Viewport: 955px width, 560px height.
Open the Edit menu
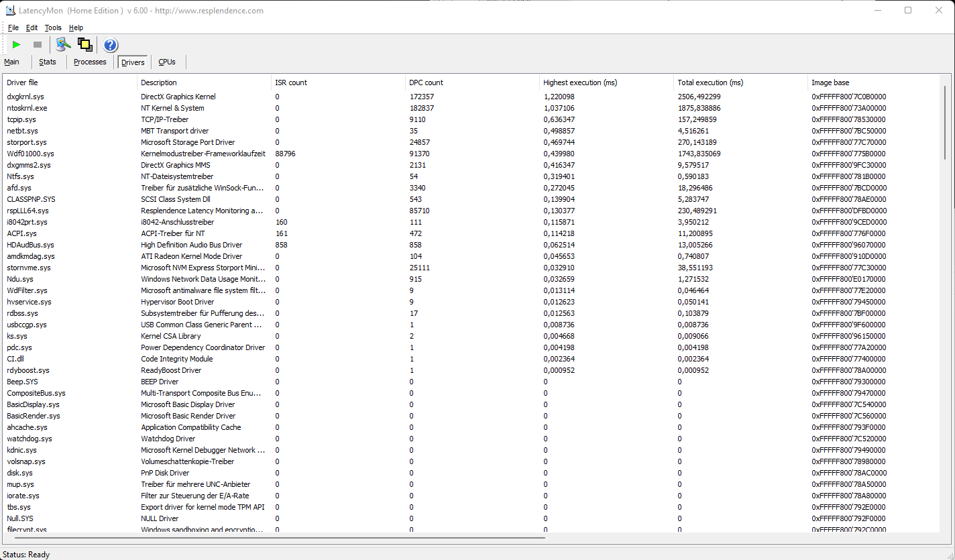click(x=32, y=27)
